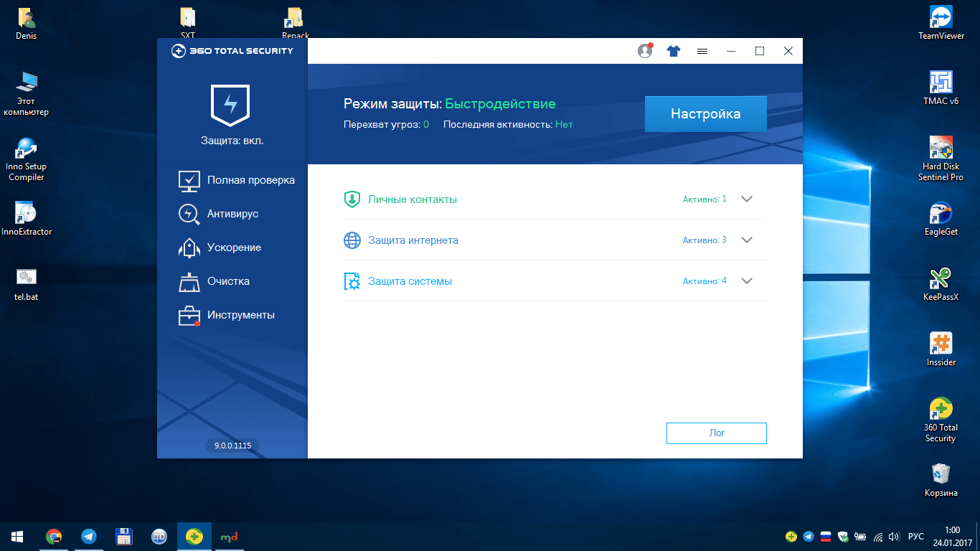Open Hard Disk Sentinel Pro shortcut
The image size is (980, 551).
(941, 159)
